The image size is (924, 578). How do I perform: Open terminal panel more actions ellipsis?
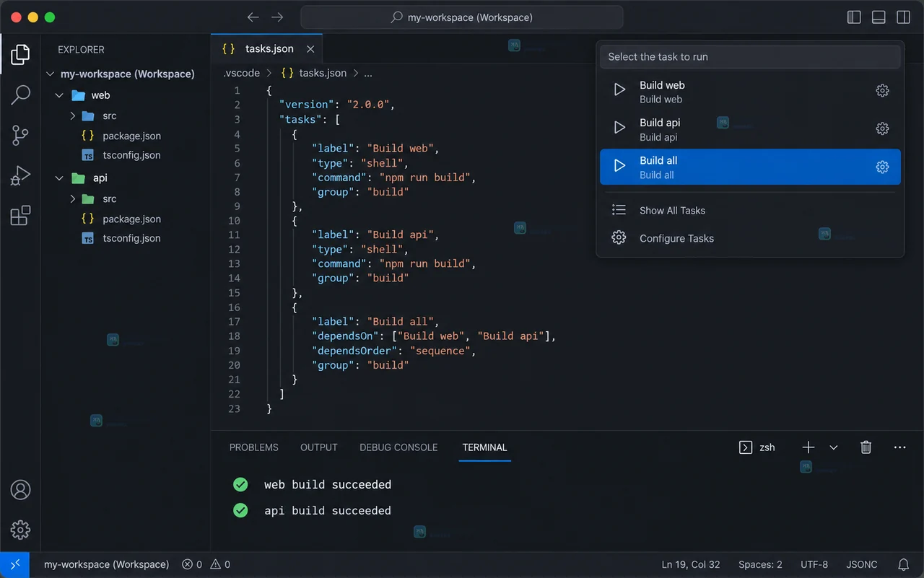tap(899, 447)
